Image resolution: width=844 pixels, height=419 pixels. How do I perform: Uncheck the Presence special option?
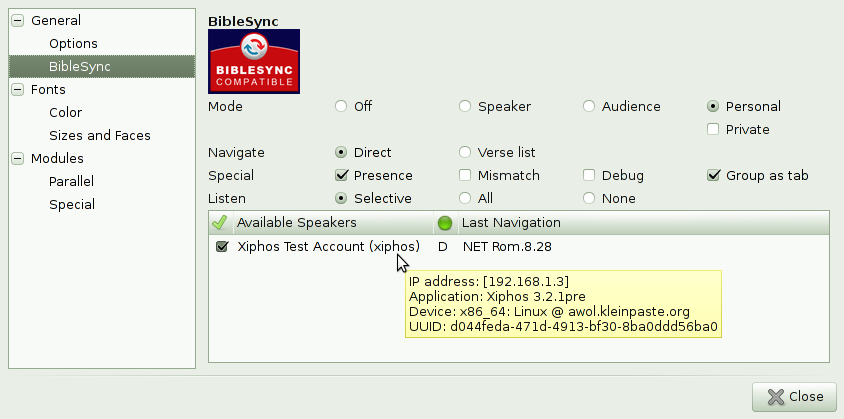pyautogui.click(x=341, y=175)
